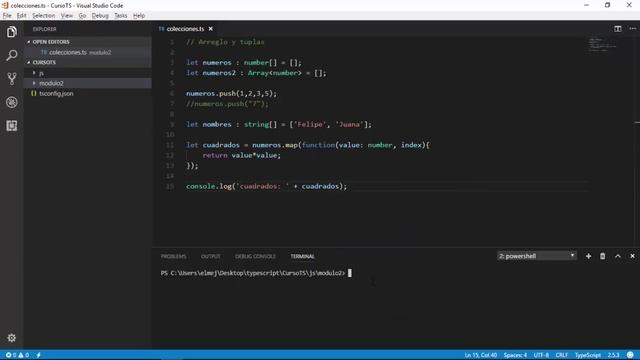Image resolution: width=640 pixels, height=360 pixels.
Task: Open the Help menu
Action: tap(139, 16)
